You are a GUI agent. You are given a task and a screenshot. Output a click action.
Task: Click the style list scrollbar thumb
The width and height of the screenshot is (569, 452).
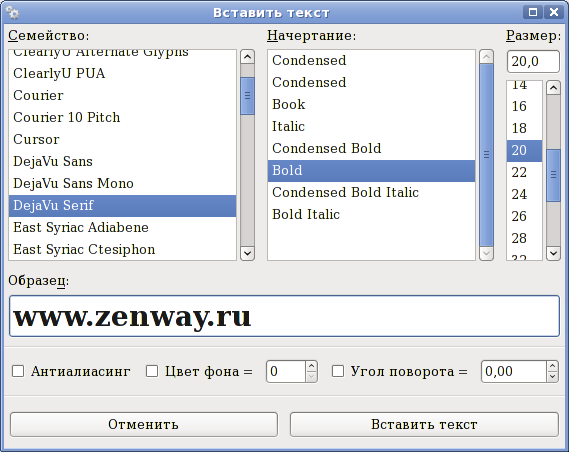486,155
